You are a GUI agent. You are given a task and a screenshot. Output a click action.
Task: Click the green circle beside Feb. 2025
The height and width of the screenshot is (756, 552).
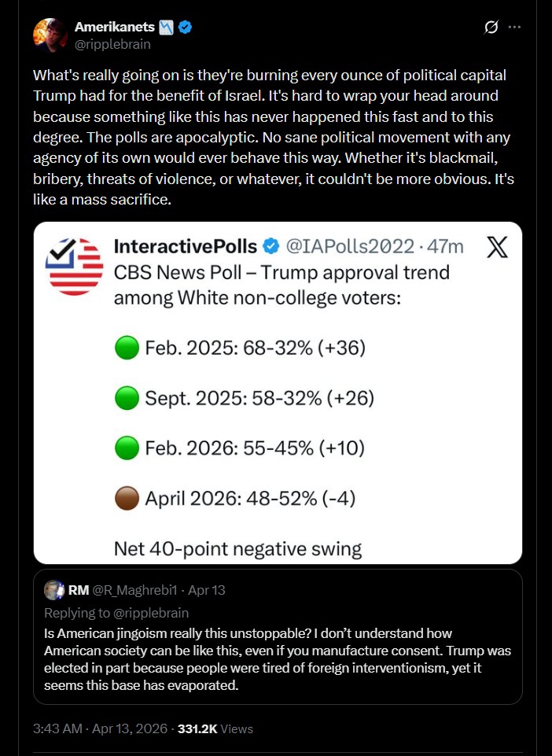(127, 348)
